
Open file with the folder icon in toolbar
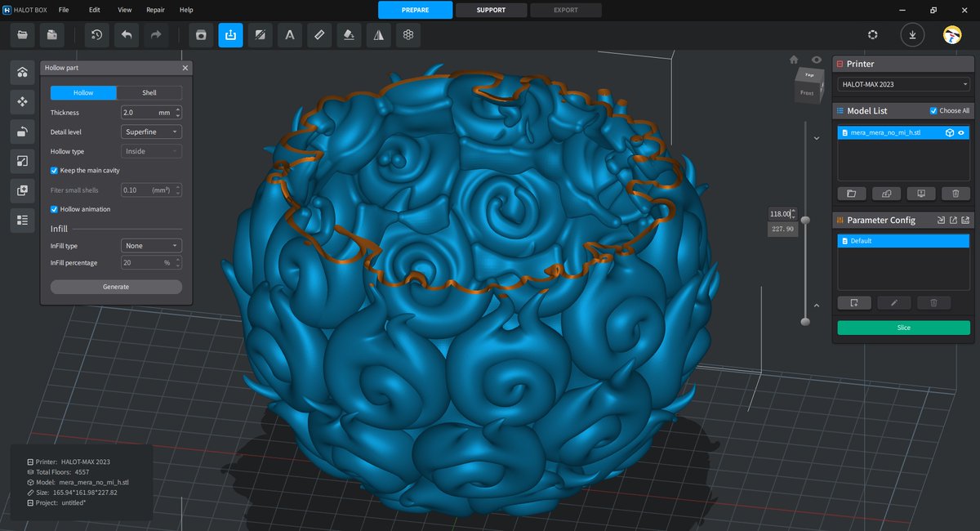(22, 35)
